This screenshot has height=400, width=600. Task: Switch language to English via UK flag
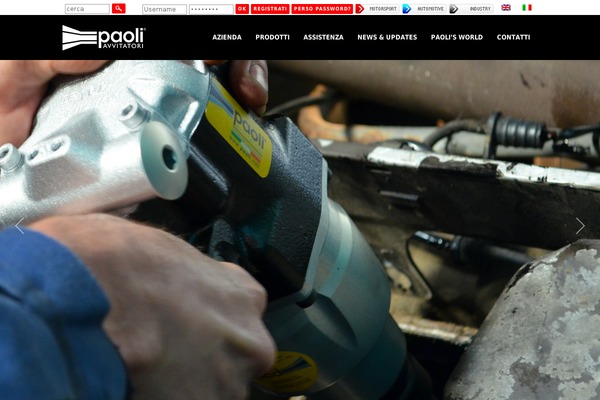[506, 7]
